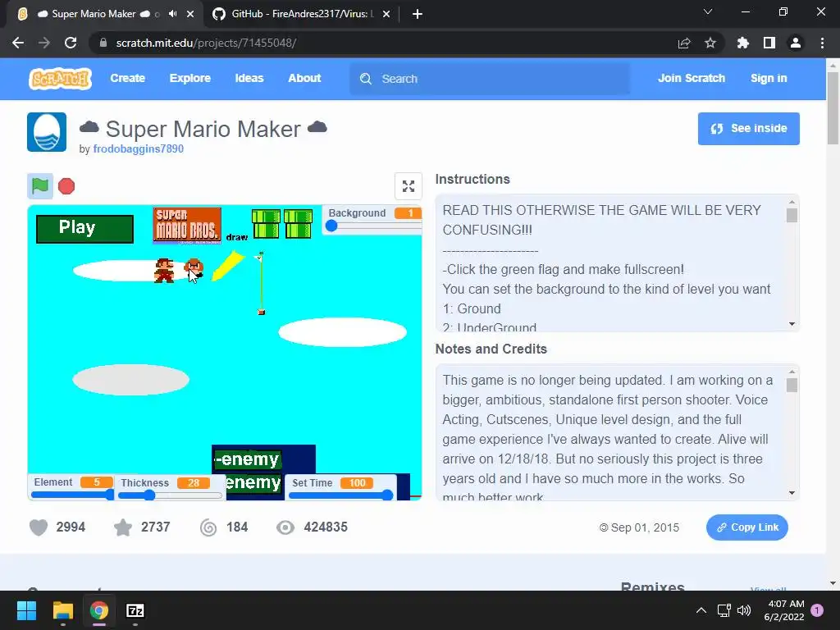Click the Scratch search field
Screen dimensions: 840x630
pyautogui.click(x=490, y=79)
